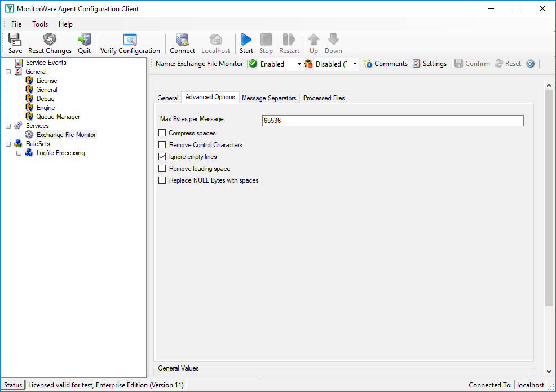The image size is (556, 392).
Task: Enable Replace NULL Bytes with spaces
Action: [x=162, y=180]
